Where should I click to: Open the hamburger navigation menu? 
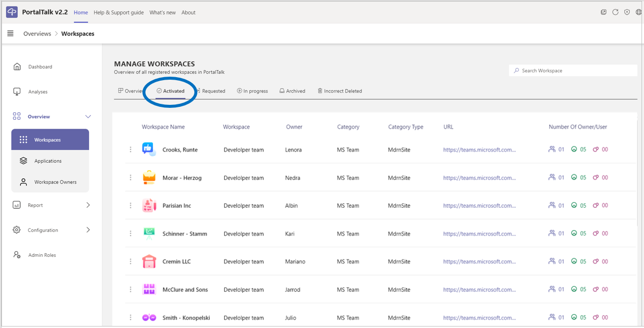(10, 34)
